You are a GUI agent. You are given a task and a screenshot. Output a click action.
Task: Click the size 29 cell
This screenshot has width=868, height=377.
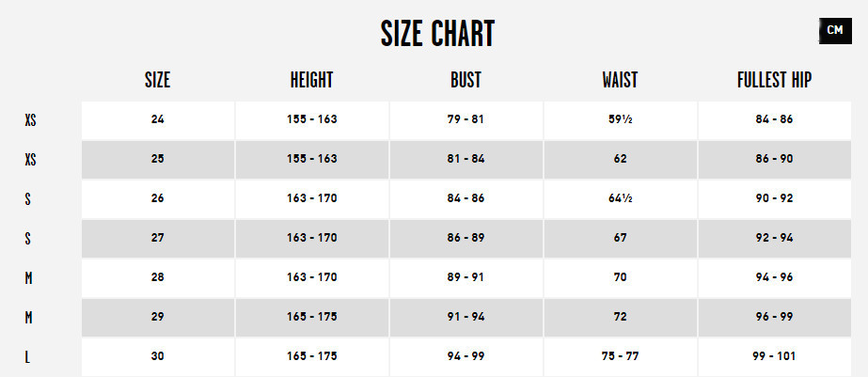[157, 318]
